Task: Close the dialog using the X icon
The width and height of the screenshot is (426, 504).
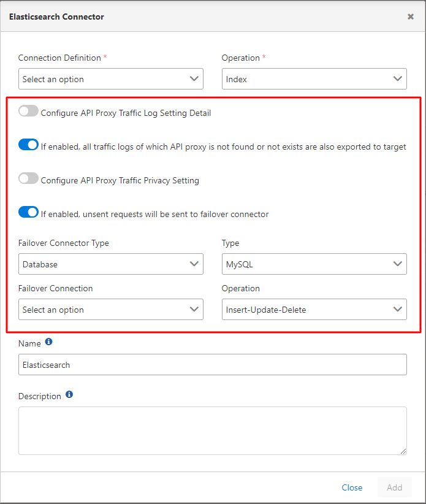Action: pyautogui.click(x=411, y=17)
